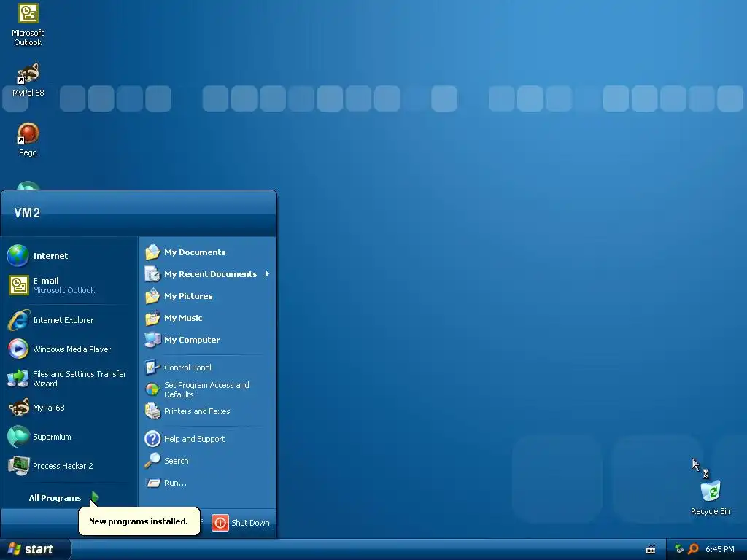
Task: Open the Run... dialog
Action: [208, 483]
